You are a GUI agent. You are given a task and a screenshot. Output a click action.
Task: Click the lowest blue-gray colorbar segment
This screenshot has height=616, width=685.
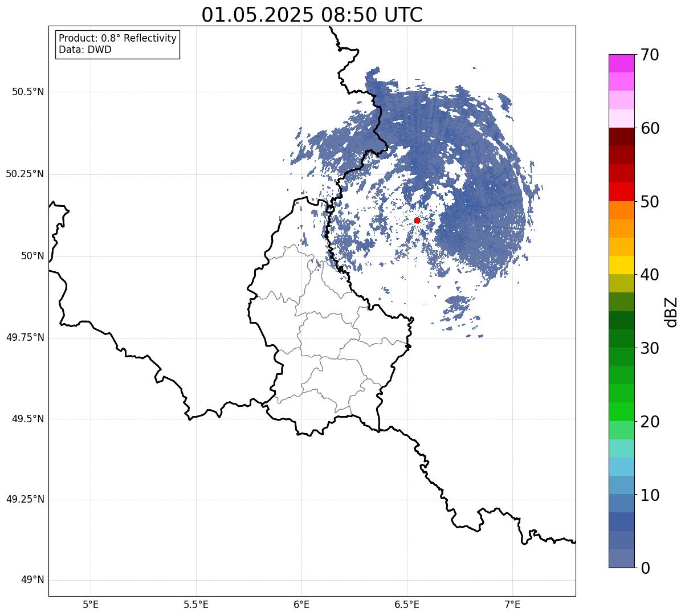click(x=622, y=558)
